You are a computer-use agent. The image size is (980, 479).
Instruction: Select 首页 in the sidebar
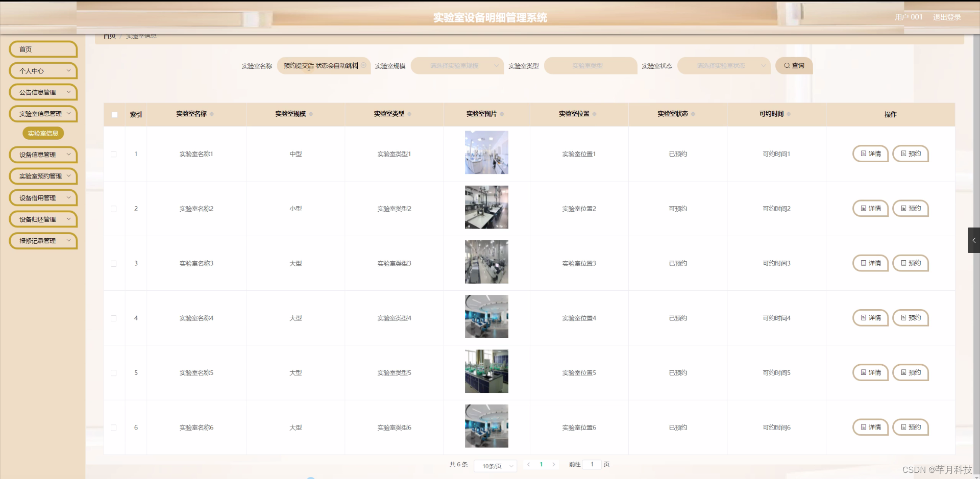[x=43, y=49]
